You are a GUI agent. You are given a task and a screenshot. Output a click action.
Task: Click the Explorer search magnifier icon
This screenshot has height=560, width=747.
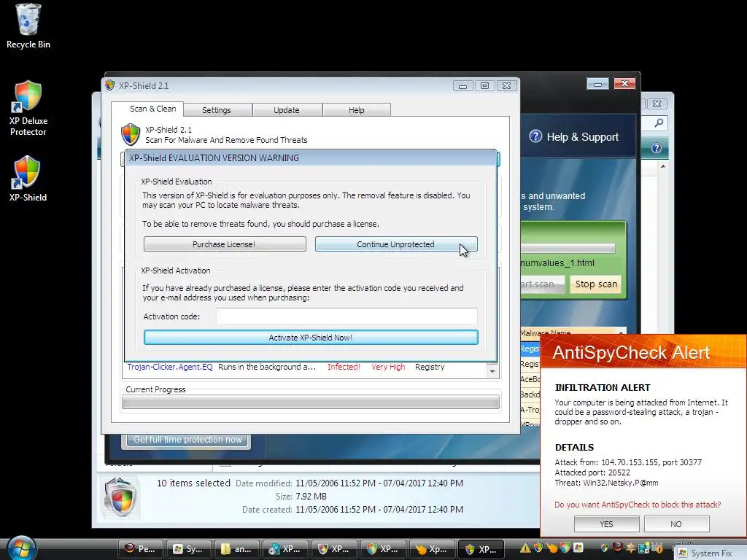(659, 122)
